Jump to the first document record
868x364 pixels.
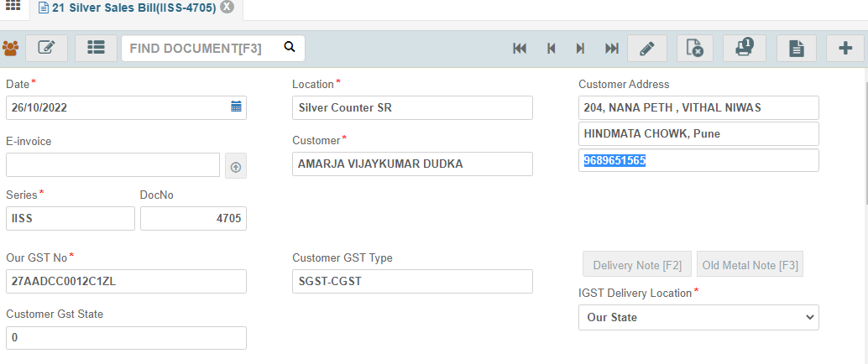pyautogui.click(x=520, y=49)
